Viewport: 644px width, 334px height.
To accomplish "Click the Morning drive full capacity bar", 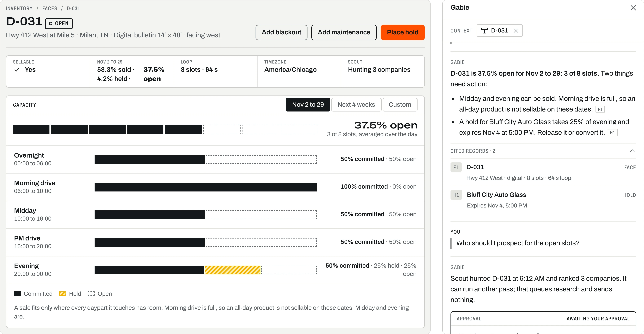I will 205,187.
